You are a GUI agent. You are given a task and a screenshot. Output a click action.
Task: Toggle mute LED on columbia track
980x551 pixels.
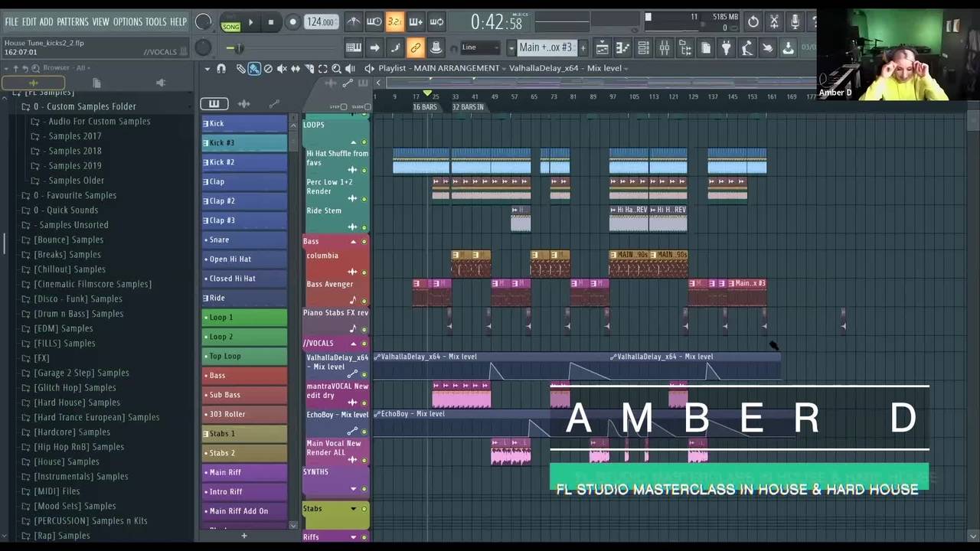pos(364,272)
